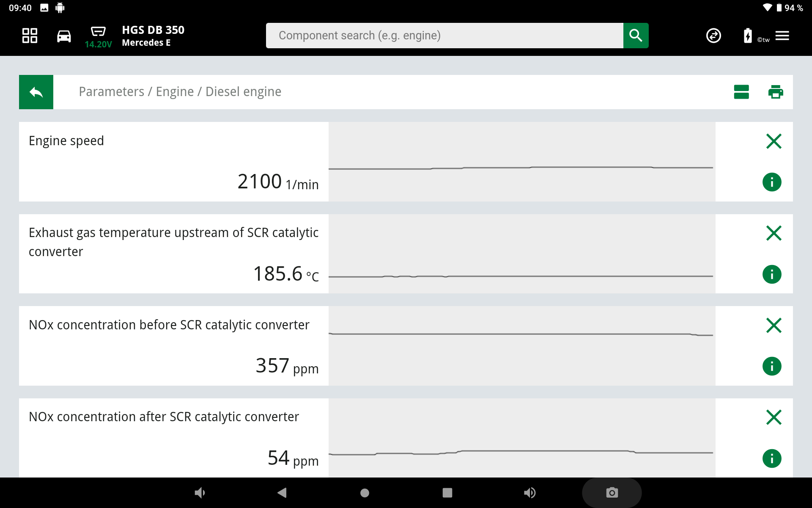
Task: Tap the tablet battery charging icon
Action: tap(748, 36)
